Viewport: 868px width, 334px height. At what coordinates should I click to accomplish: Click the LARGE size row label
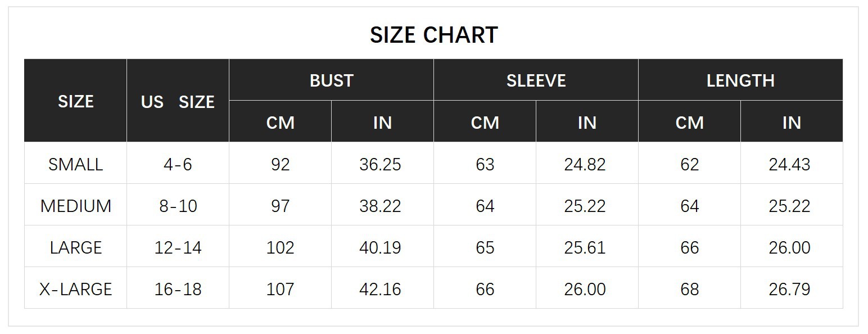(x=75, y=247)
